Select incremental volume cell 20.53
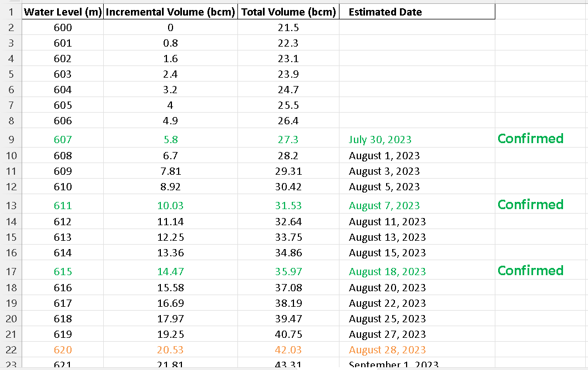Viewport: 588px width, 370px height. pos(171,350)
